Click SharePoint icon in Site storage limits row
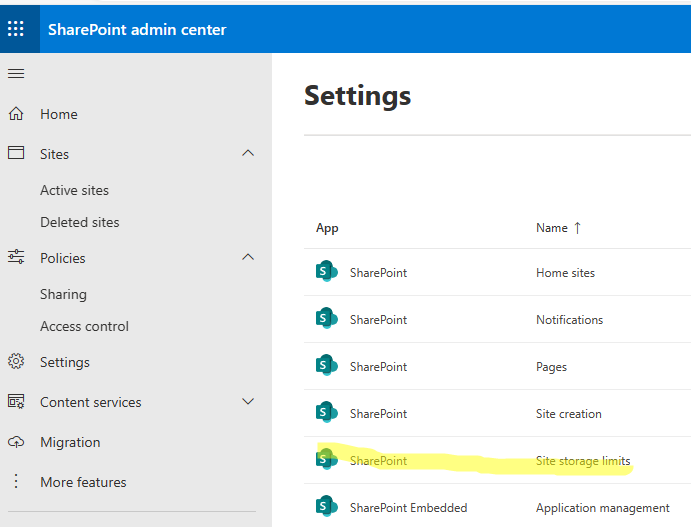The image size is (691, 527). (327, 459)
